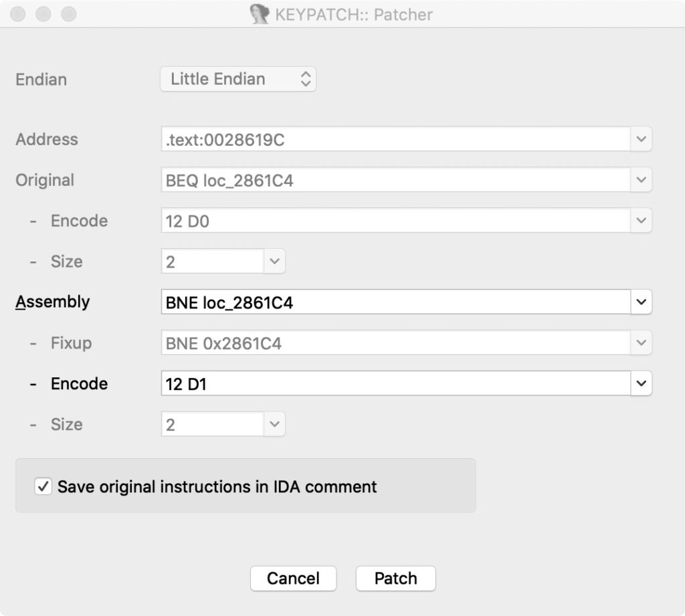Expand the patched Encode dropdown arrow
685x616 pixels.
641,384
